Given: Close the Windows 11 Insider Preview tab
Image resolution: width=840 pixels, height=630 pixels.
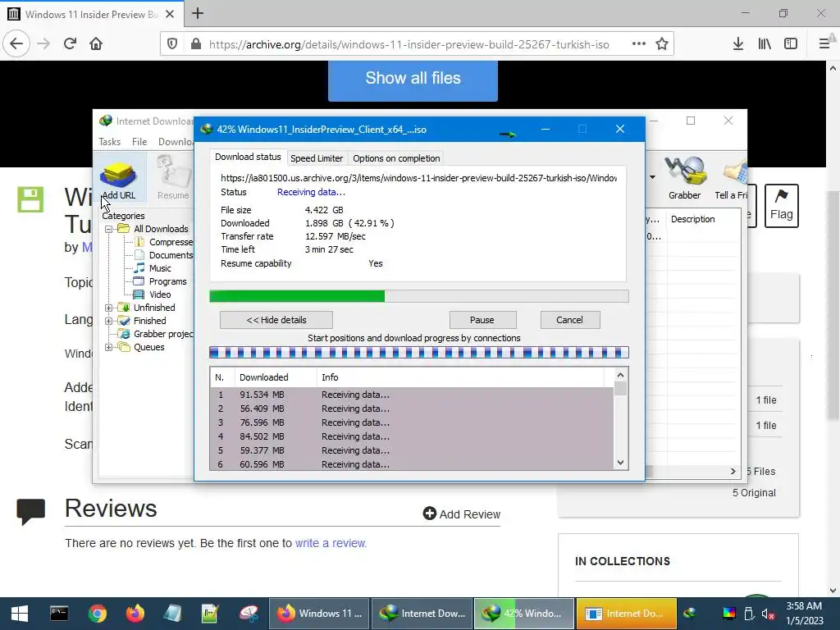Looking at the screenshot, I should pyautogui.click(x=170, y=14).
